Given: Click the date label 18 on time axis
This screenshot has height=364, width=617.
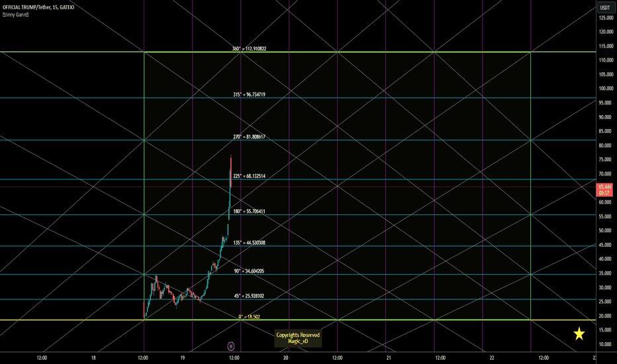Looking at the screenshot, I should [x=93, y=357].
